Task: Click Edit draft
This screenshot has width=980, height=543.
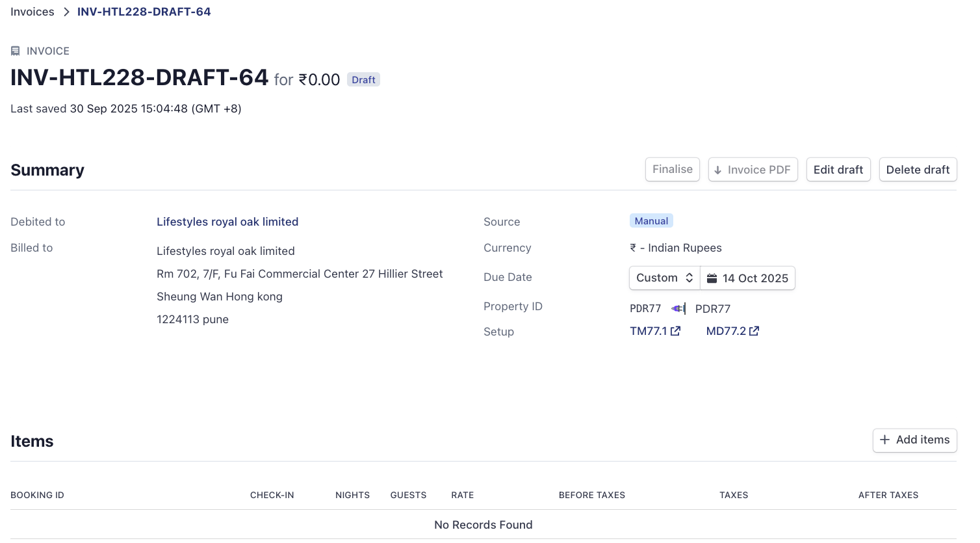Action: (x=838, y=170)
